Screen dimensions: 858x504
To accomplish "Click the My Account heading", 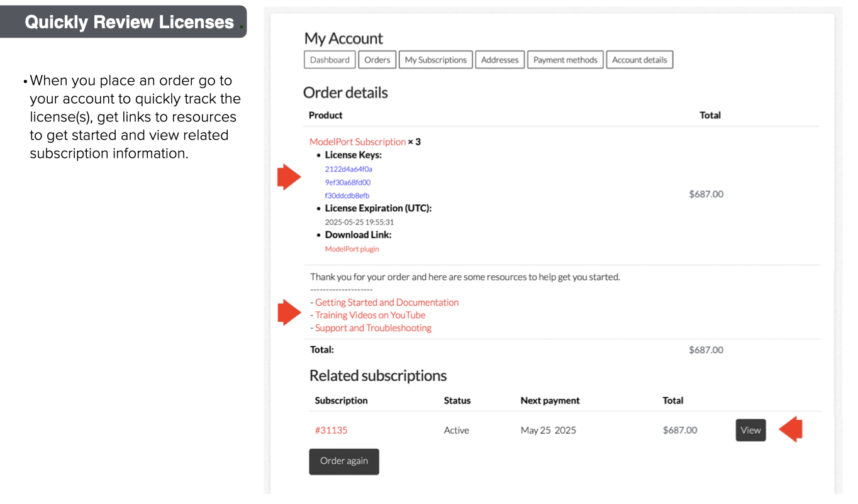I will [343, 38].
